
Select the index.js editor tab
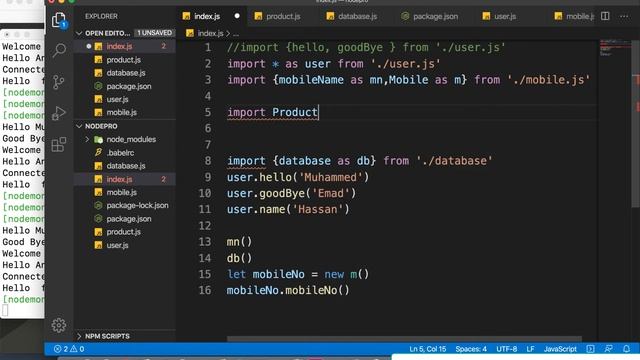click(207, 16)
